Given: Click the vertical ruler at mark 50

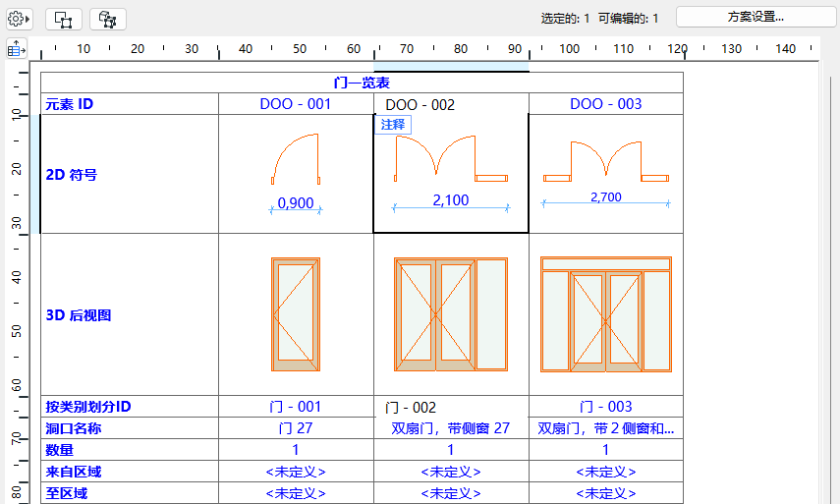Looking at the screenshot, I should [16, 330].
